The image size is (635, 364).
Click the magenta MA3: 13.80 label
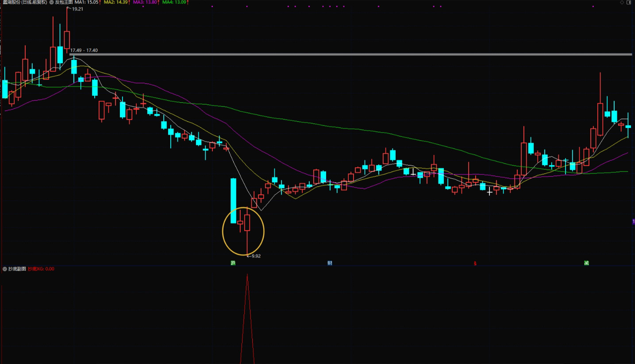point(146,2)
